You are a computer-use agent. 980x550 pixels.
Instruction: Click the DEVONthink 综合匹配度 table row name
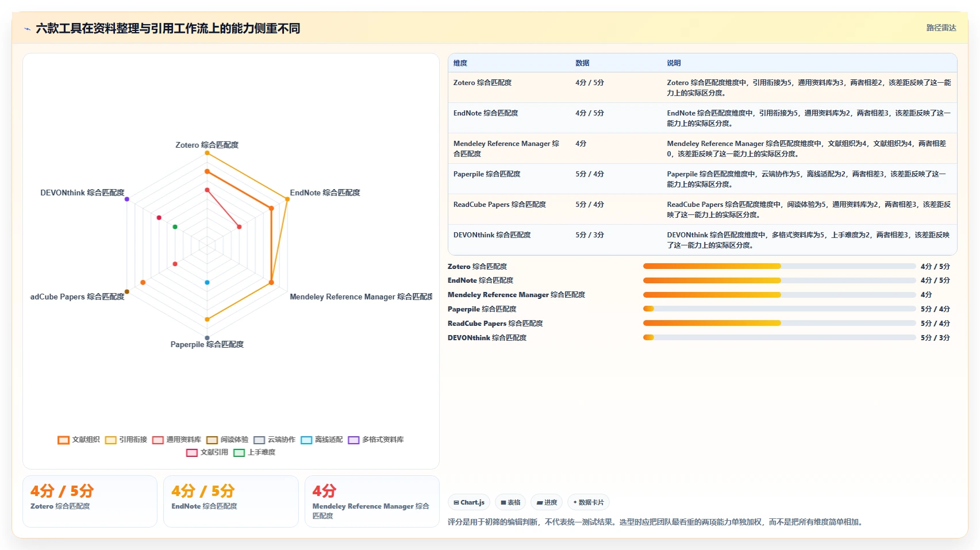492,235
